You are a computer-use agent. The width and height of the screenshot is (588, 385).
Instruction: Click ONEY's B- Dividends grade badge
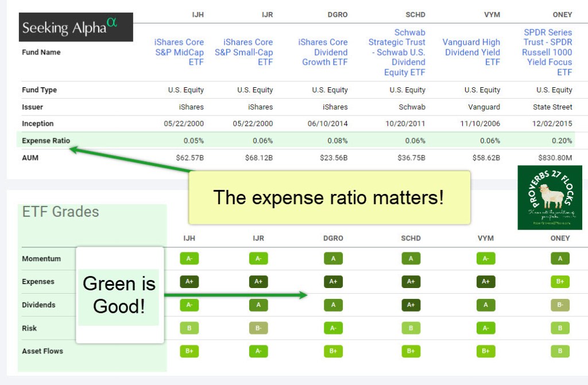pyautogui.click(x=560, y=305)
